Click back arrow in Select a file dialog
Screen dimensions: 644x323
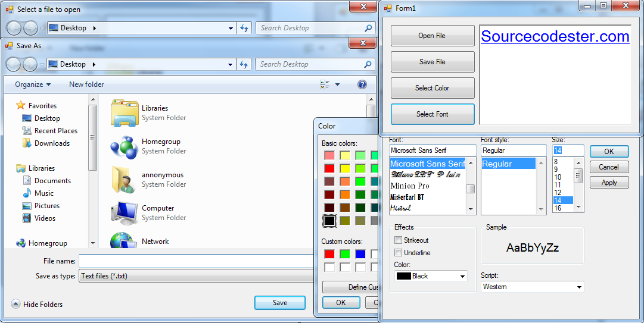pyautogui.click(x=14, y=29)
